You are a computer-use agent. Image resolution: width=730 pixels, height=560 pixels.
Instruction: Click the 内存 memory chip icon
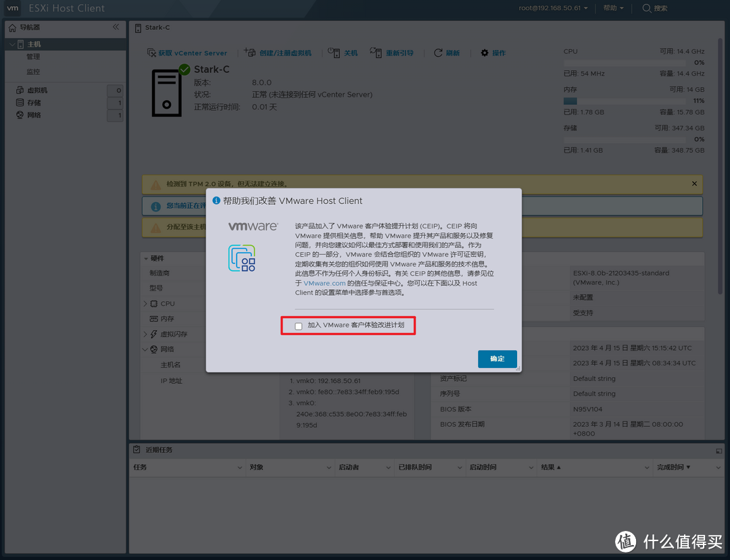coord(153,319)
